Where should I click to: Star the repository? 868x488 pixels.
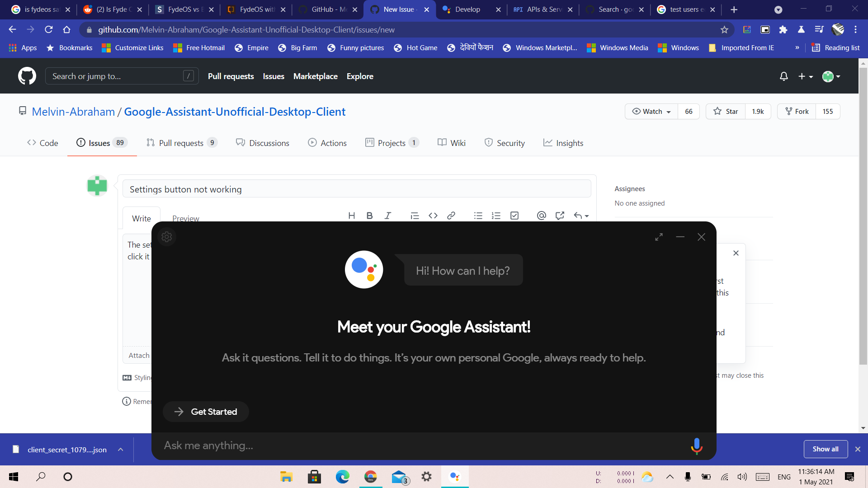click(725, 111)
